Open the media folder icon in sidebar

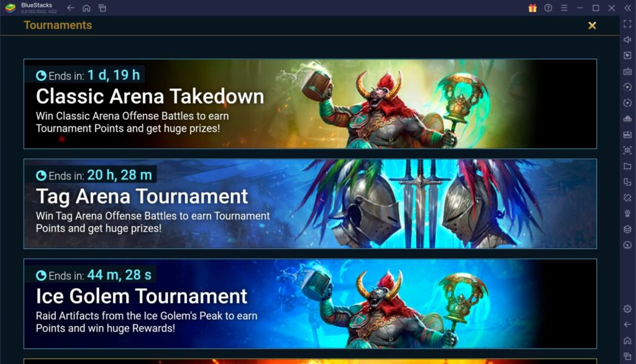coord(627,166)
